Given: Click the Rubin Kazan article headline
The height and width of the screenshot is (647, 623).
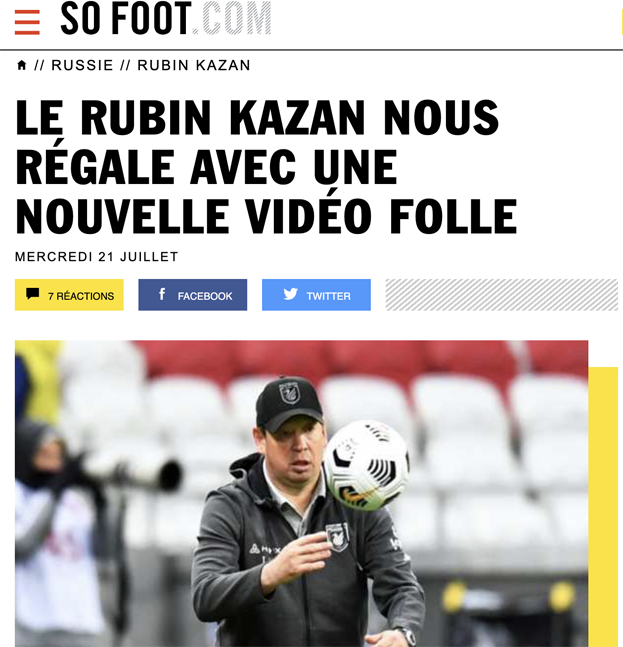Looking at the screenshot, I should coord(266,166).
